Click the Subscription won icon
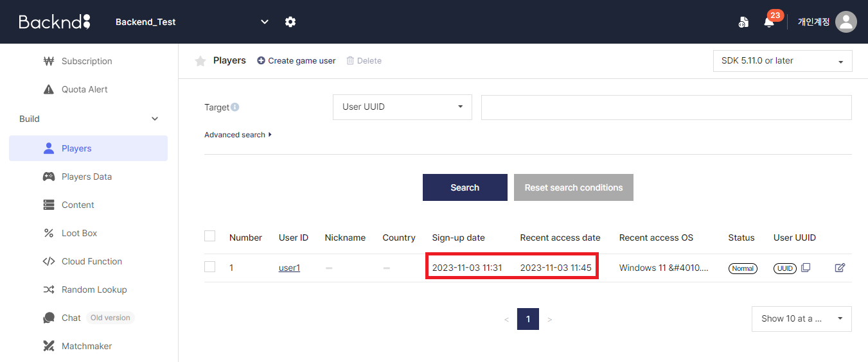This screenshot has height=362, width=868. click(49, 62)
